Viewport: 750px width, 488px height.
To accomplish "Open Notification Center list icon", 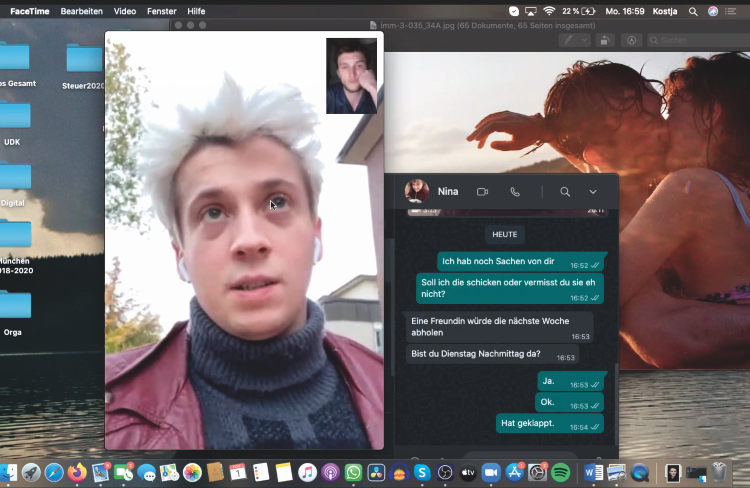I will pos(730,11).
